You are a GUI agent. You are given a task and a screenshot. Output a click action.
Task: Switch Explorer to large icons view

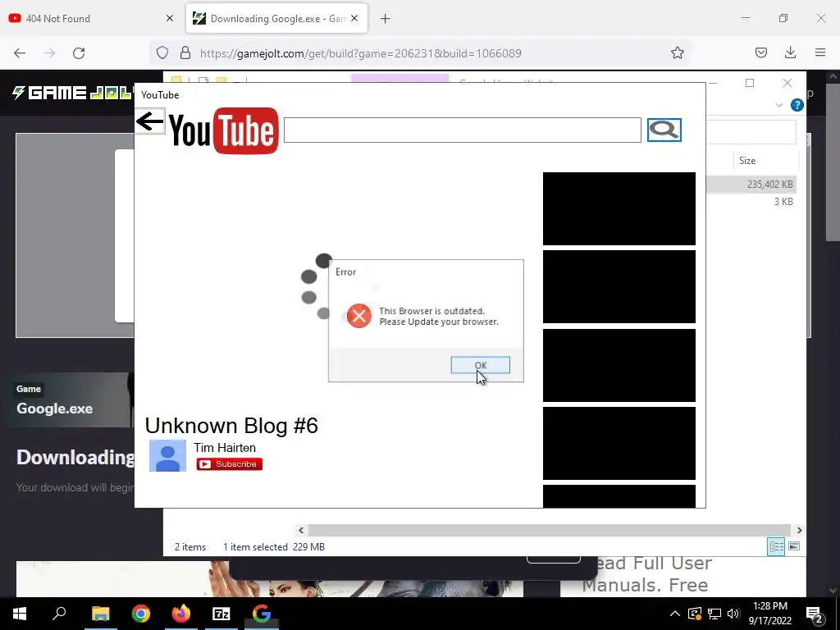pyautogui.click(x=794, y=546)
